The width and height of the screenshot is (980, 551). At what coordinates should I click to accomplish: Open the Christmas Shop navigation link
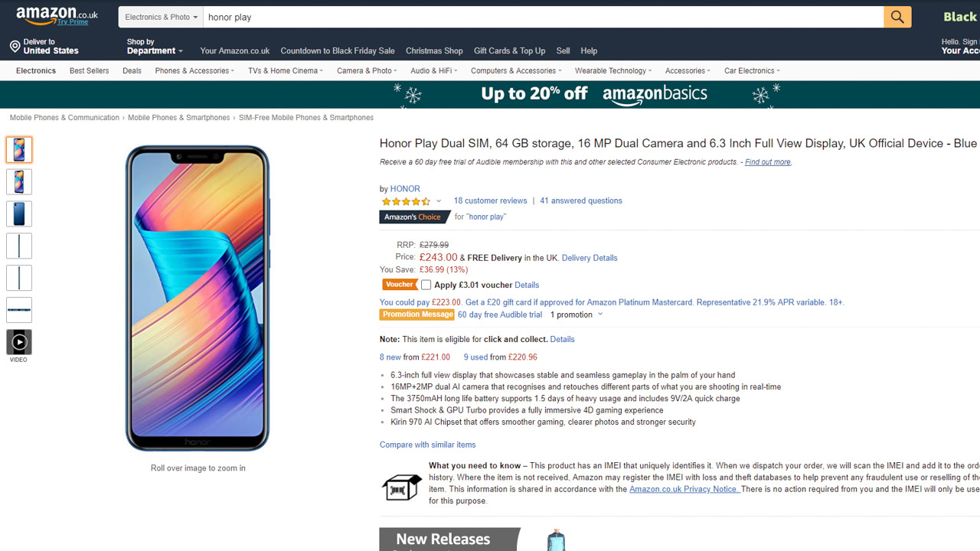coord(434,51)
